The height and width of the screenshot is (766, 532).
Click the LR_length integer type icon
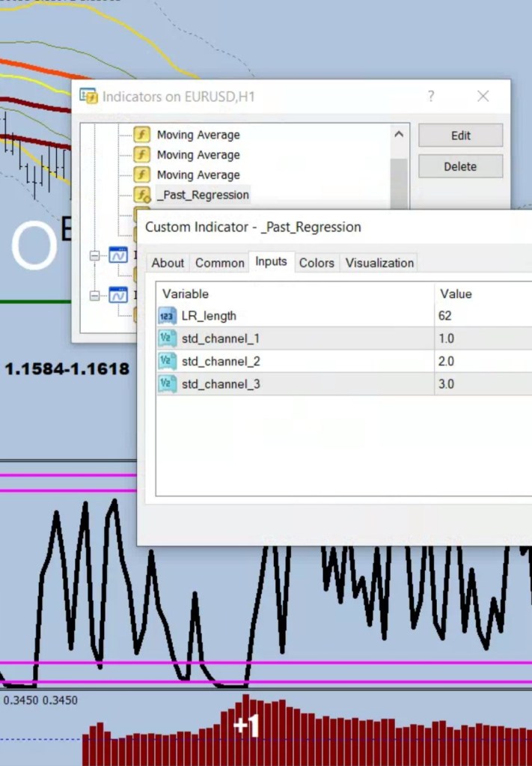click(x=167, y=316)
